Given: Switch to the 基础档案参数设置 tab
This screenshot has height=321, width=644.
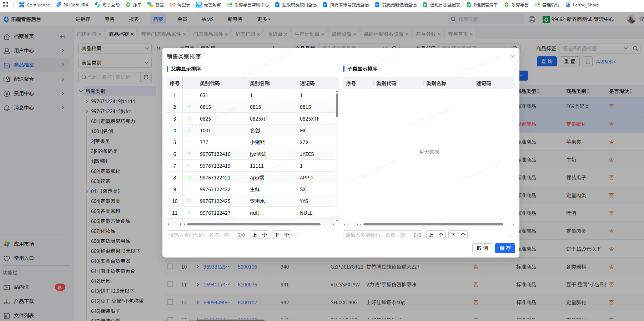Looking at the screenshot, I should (x=384, y=34).
